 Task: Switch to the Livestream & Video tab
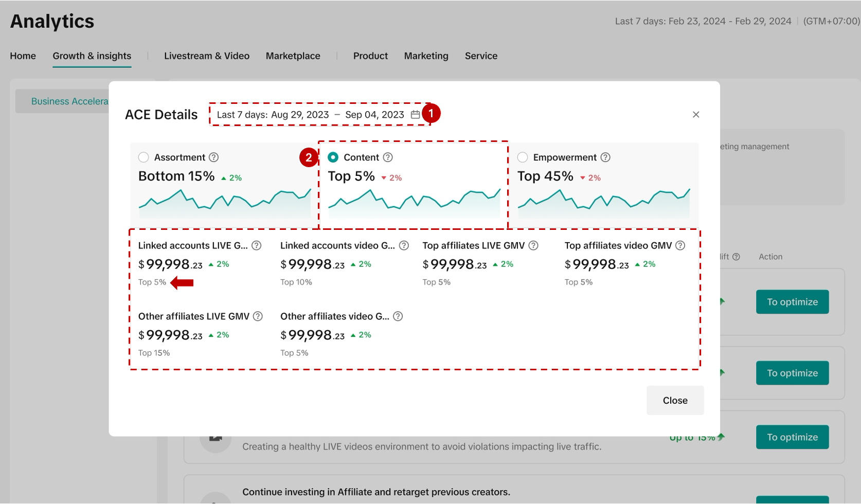tap(207, 56)
